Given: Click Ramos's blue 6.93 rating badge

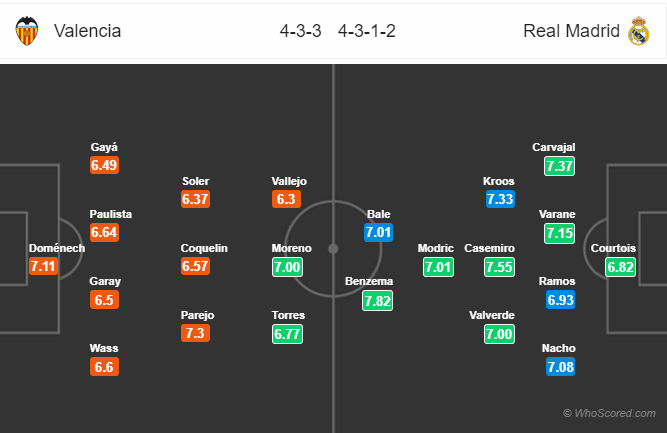Looking at the screenshot, I should click(560, 300).
